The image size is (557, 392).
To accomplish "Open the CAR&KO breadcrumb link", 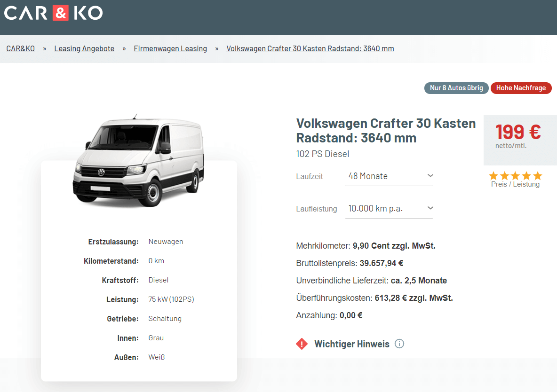I will tap(21, 48).
